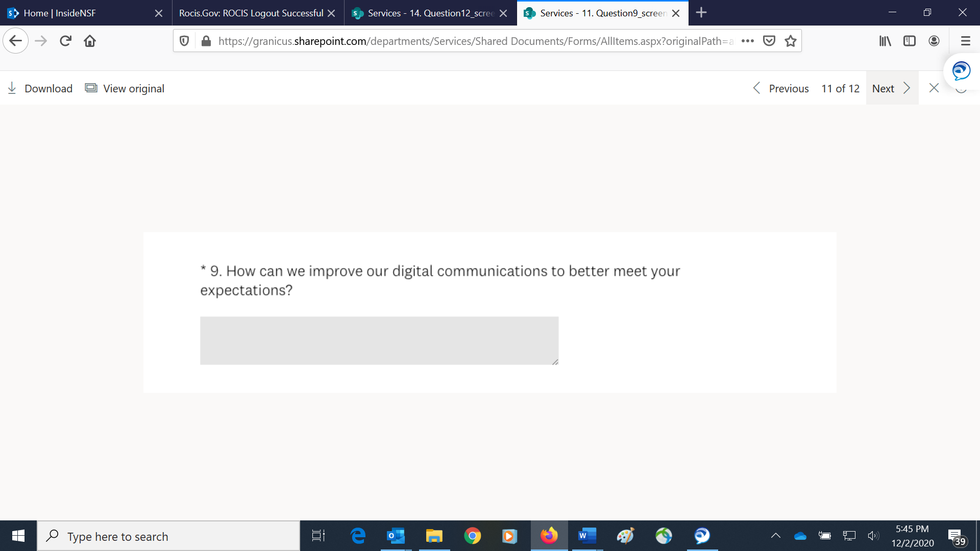Toggle the sidebars icon in toolbar
This screenshot has height=551, width=980.
[x=910, y=41]
